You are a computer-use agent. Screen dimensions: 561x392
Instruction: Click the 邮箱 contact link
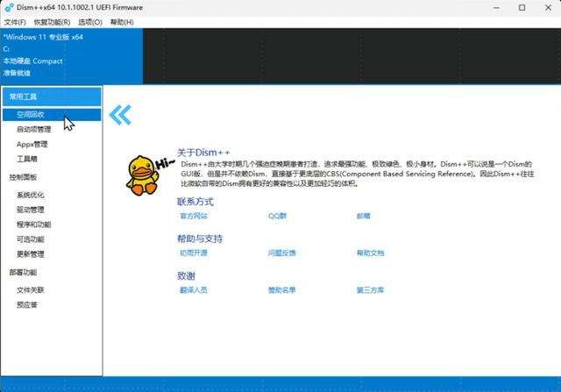[x=364, y=216]
